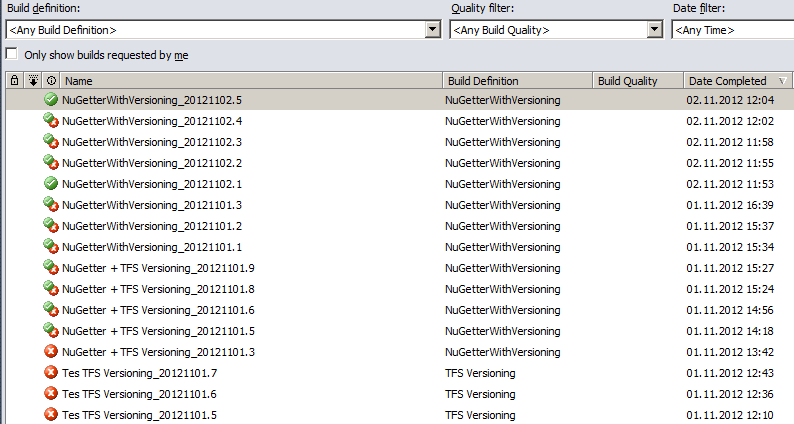This screenshot has width=794, height=424.
Task: Click status icon of NuGetterWithVersioning_20121102.2
Action: click(51, 163)
